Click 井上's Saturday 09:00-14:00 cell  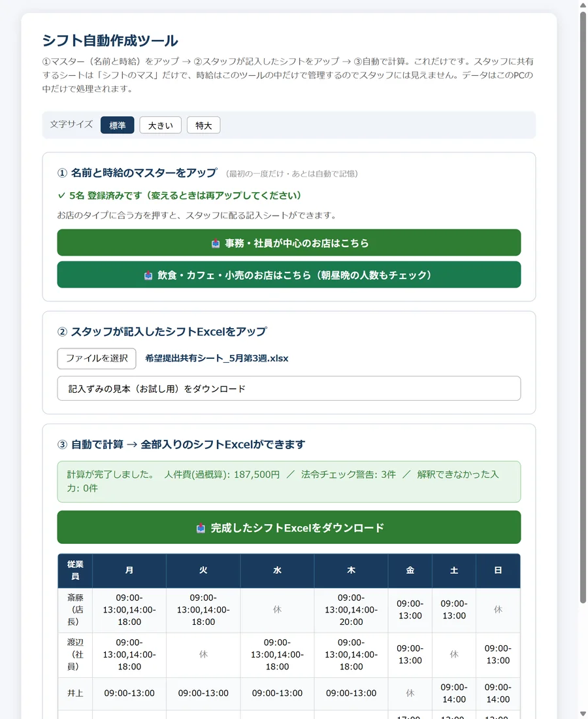(454, 694)
